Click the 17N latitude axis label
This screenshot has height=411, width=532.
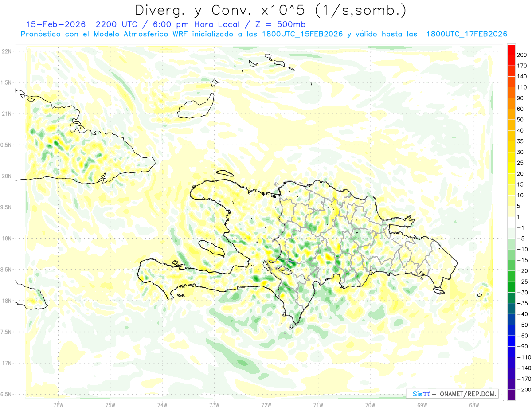[7, 363]
